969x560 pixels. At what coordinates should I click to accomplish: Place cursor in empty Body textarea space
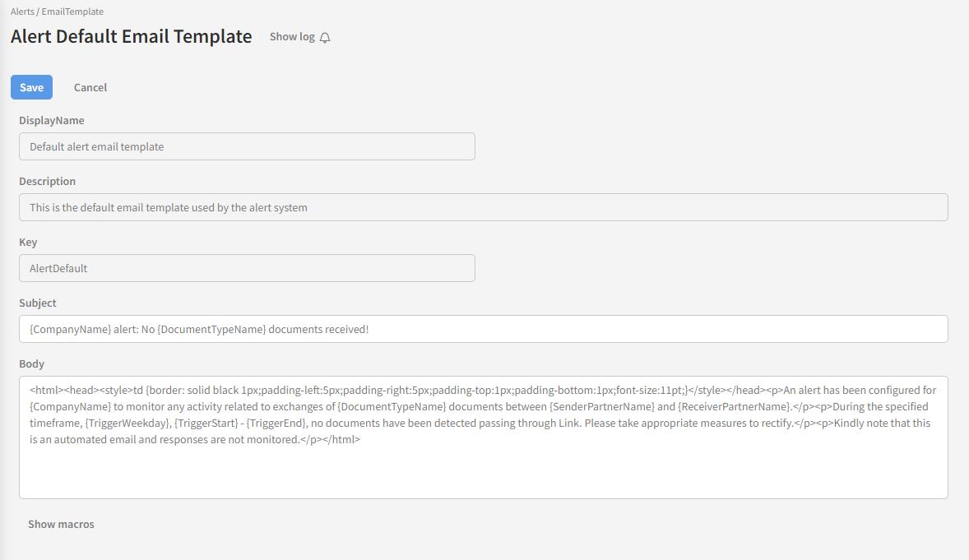(483, 473)
